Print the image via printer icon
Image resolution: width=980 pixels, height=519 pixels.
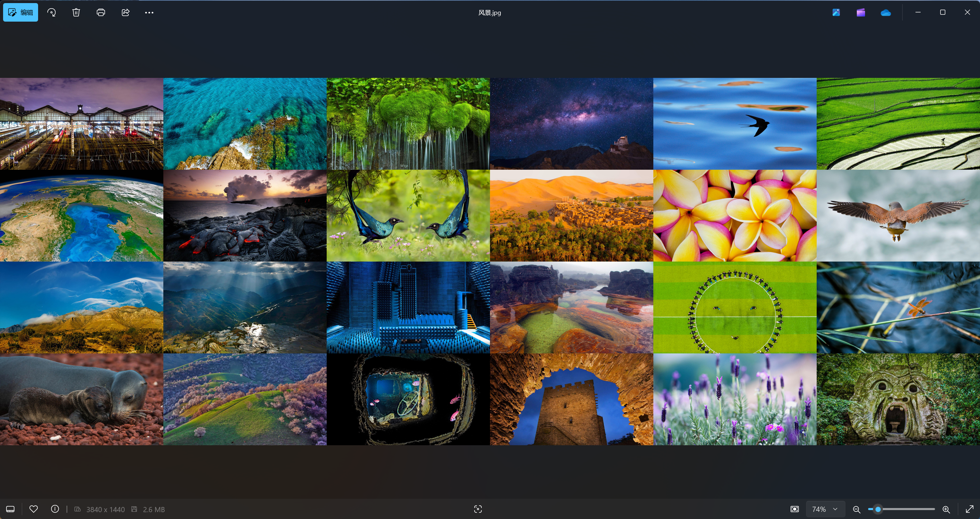tap(101, 13)
